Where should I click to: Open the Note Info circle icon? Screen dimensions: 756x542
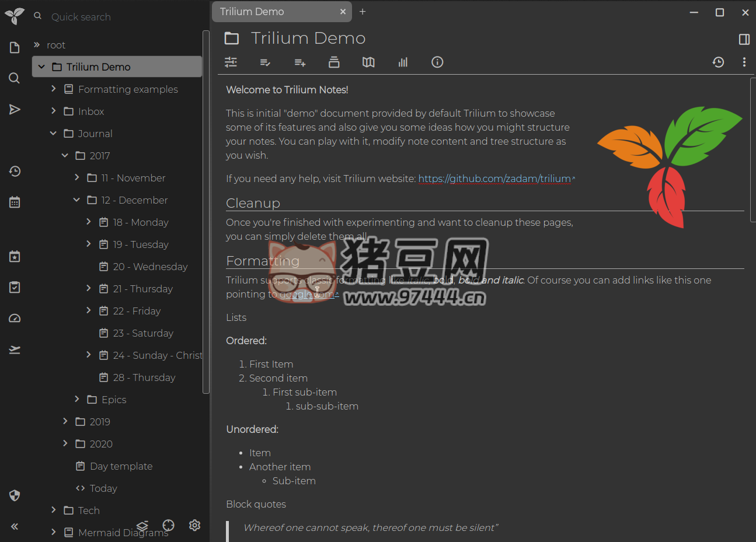point(437,62)
